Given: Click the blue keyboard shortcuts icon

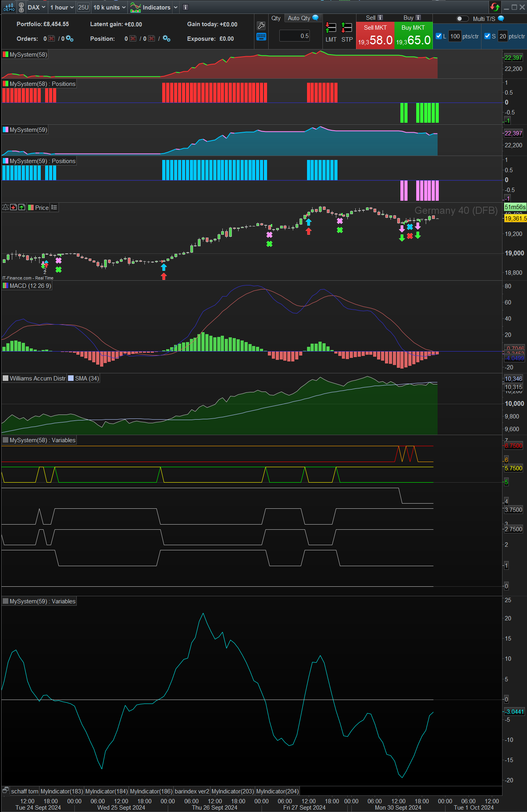Looking at the screenshot, I should click(261, 37).
